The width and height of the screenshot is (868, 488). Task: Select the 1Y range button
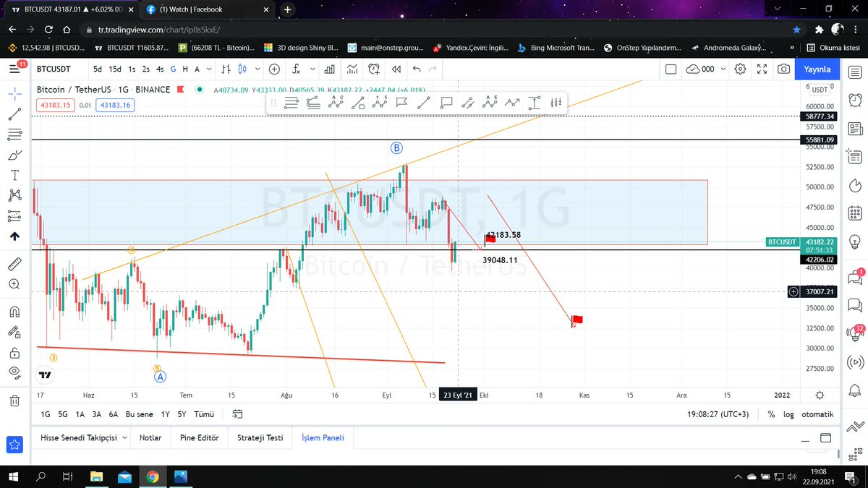(x=164, y=414)
